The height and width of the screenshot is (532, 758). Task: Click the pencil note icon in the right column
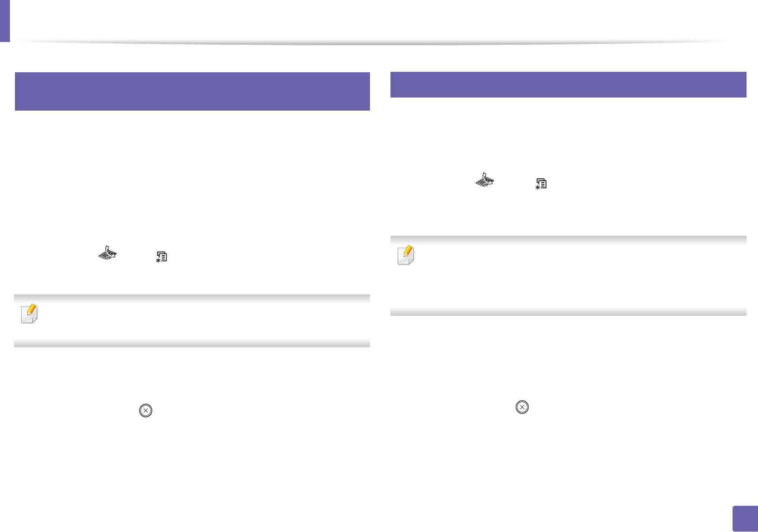tap(406, 255)
